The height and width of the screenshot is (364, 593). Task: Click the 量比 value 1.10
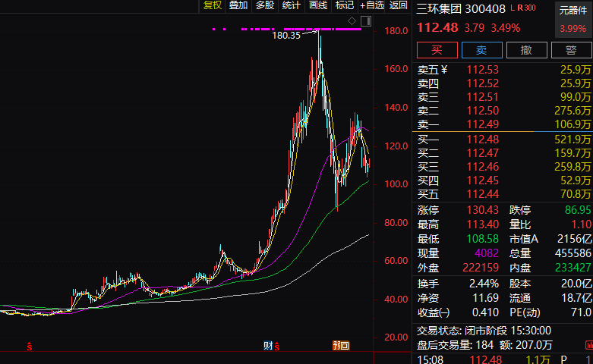[x=582, y=224]
